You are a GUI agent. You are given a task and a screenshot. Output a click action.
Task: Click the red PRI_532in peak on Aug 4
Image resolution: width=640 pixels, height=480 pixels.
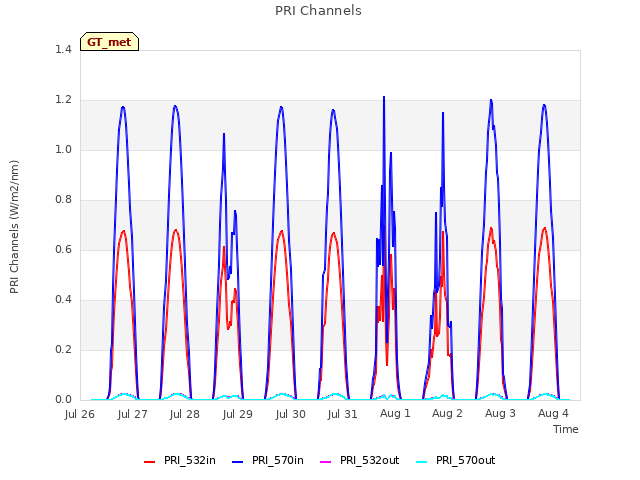click(x=544, y=228)
